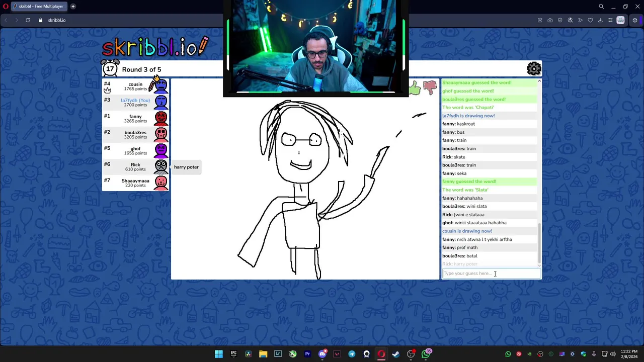Click the 'harry poter' speech bubble

pos(186,167)
